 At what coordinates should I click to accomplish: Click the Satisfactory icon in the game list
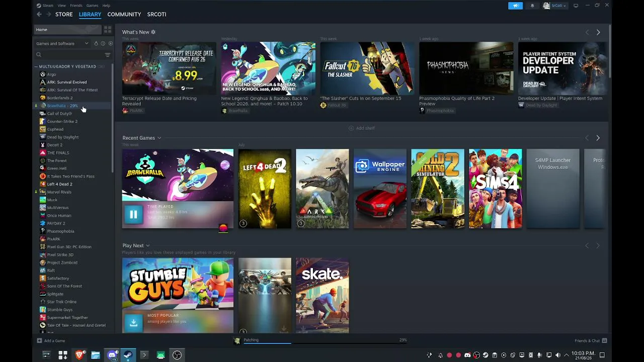click(43, 278)
